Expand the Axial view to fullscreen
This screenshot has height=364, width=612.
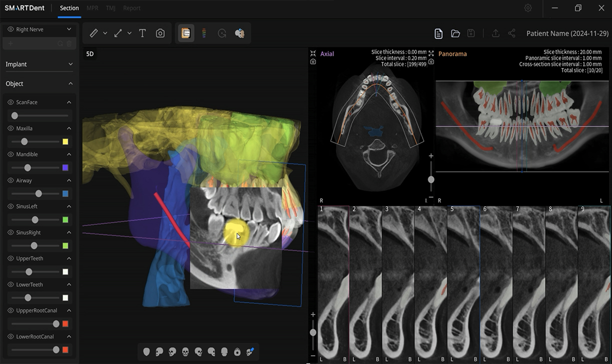coord(313,53)
